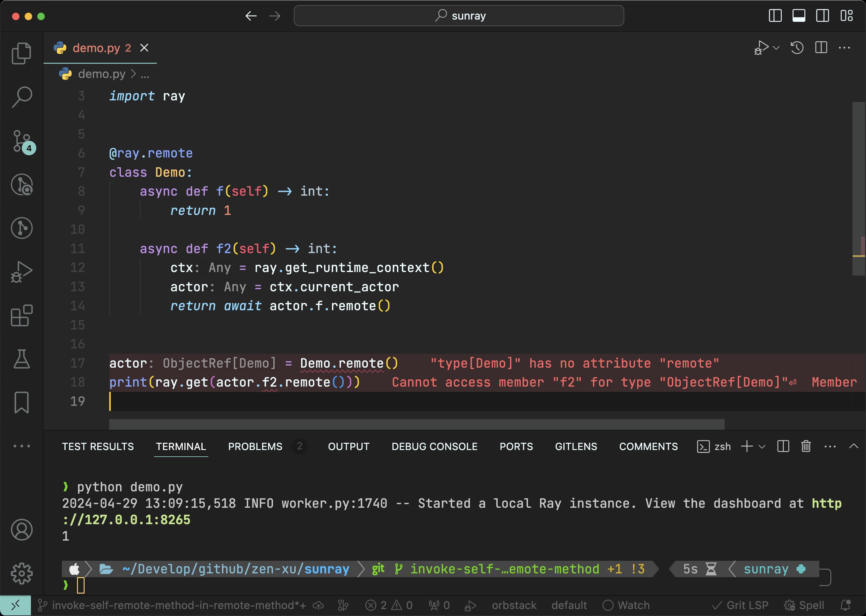This screenshot has height=616, width=866.
Task: Open the Explorer view in activity bar
Action: tap(21, 53)
